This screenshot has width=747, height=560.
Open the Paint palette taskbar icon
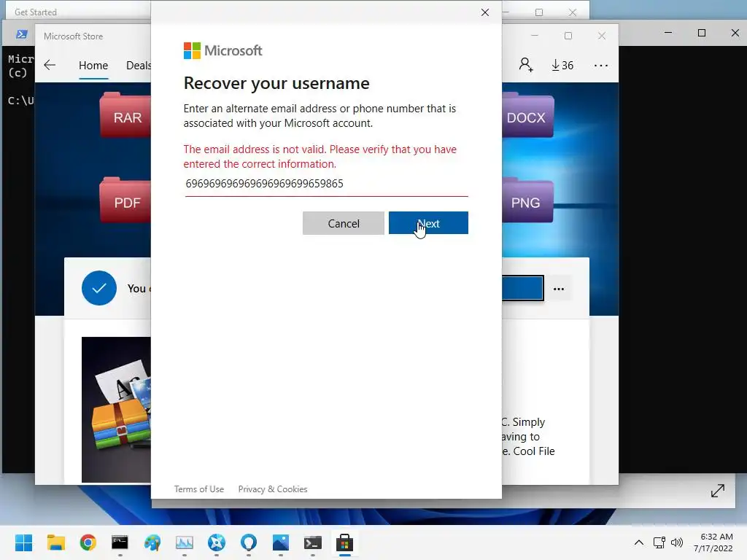[152, 542]
